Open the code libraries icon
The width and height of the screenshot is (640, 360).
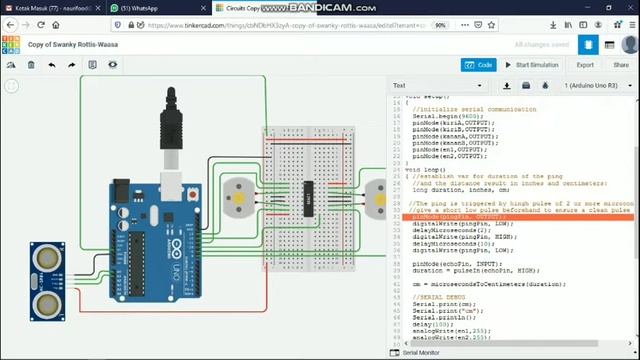[526, 86]
